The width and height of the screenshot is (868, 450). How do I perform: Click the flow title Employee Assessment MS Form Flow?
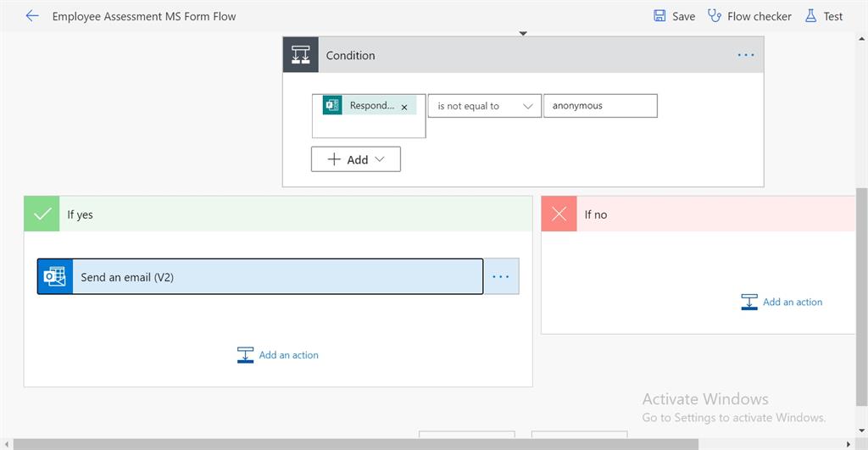point(144,17)
